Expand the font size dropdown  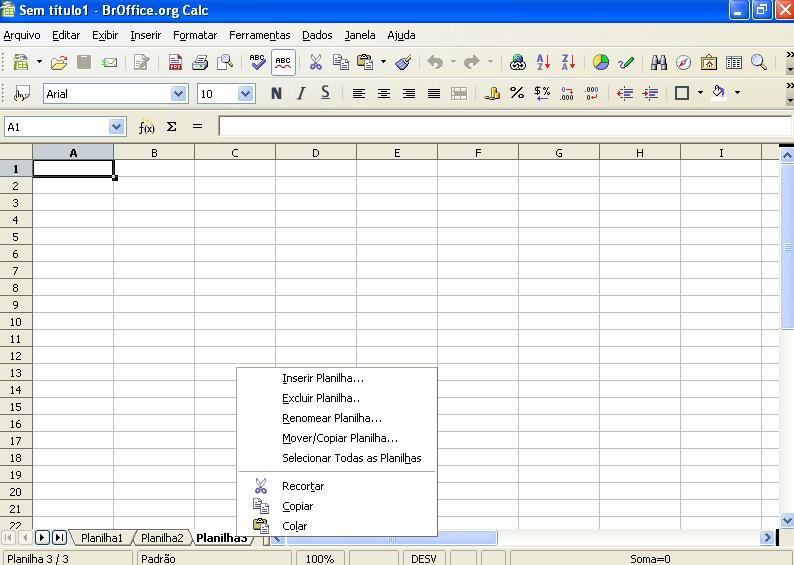point(246,94)
